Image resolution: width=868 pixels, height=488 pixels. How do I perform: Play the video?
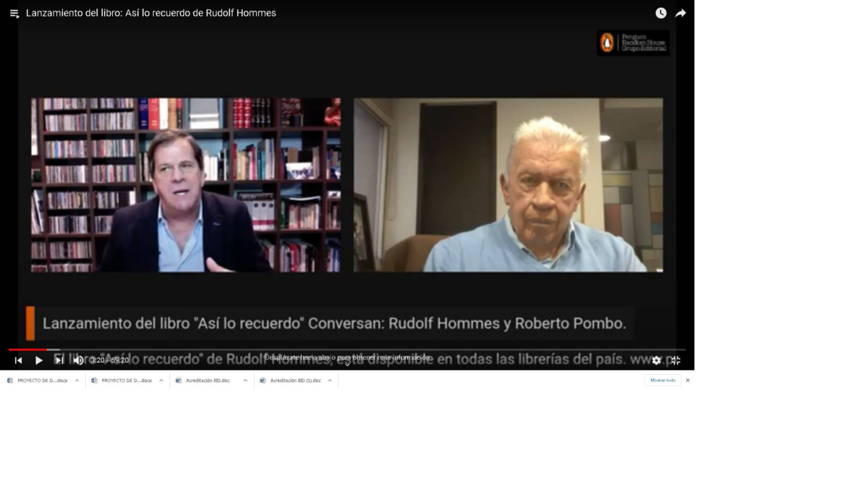pyautogui.click(x=38, y=360)
